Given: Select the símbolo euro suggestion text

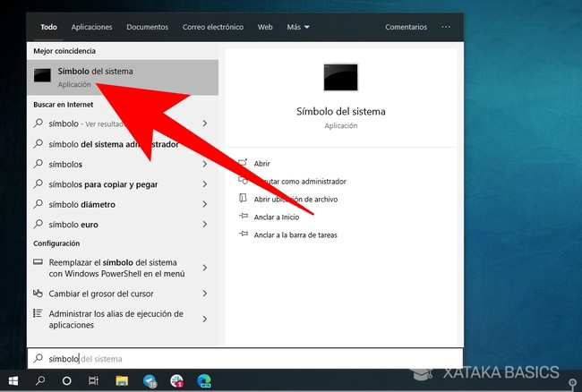Looking at the screenshot, I should pyautogui.click(x=73, y=225).
